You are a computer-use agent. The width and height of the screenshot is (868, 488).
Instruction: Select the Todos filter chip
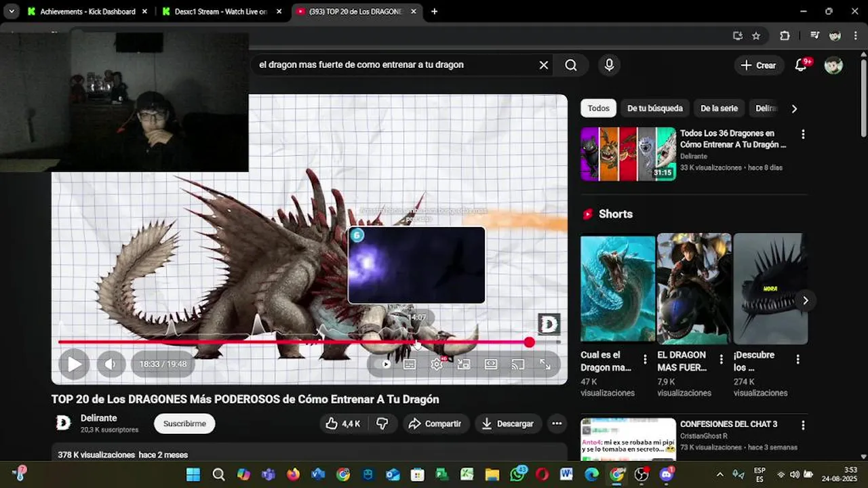[598, 108]
